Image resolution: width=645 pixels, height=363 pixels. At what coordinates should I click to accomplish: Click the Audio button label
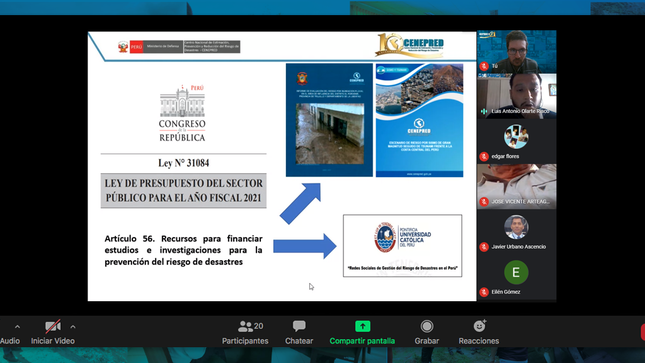[x=10, y=341]
